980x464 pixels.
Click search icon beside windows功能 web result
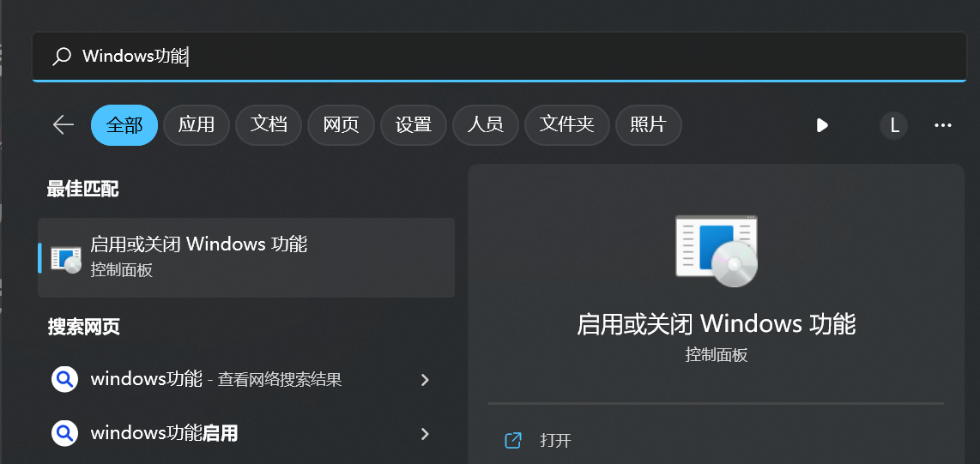64,379
